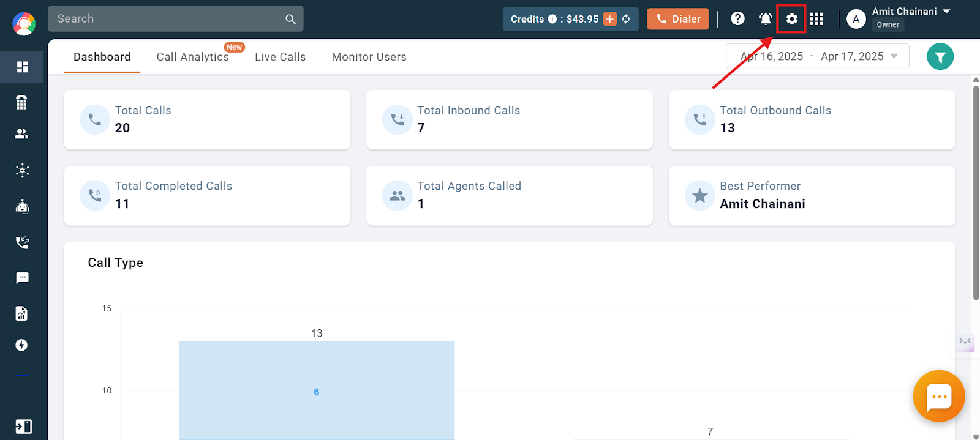Click the blue 6 label inside bar
The width and height of the screenshot is (980, 440).
[317, 392]
